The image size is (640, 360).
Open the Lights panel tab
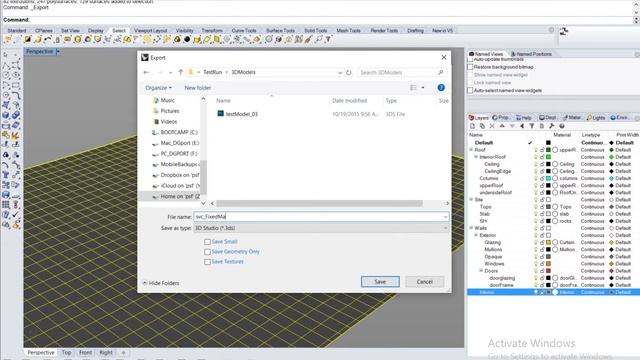pos(596,118)
